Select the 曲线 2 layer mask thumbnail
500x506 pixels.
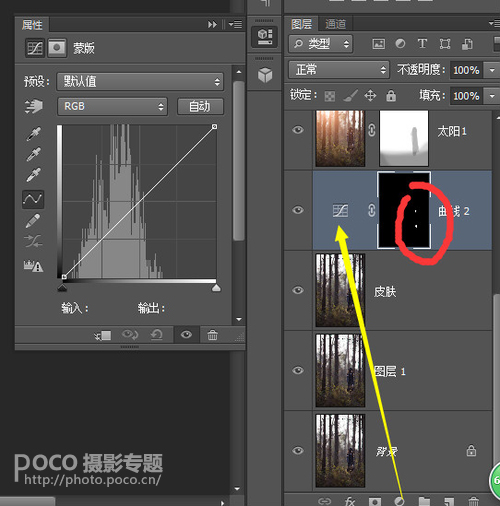[x=404, y=210]
